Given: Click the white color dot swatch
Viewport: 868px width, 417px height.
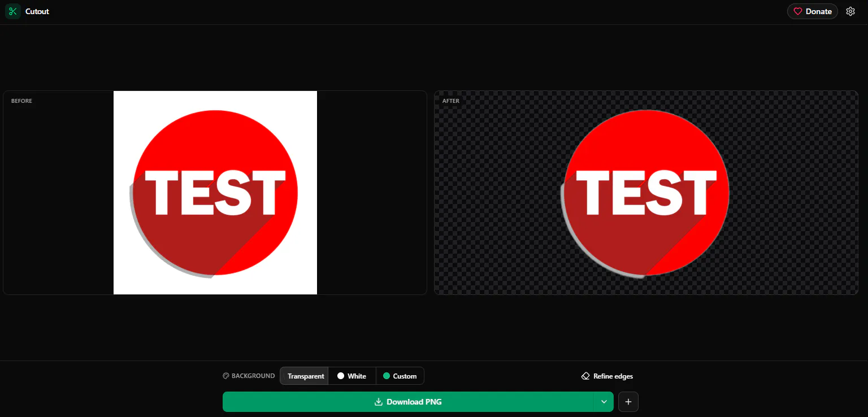Looking at the screenshot, I should [x=341, y=376].
